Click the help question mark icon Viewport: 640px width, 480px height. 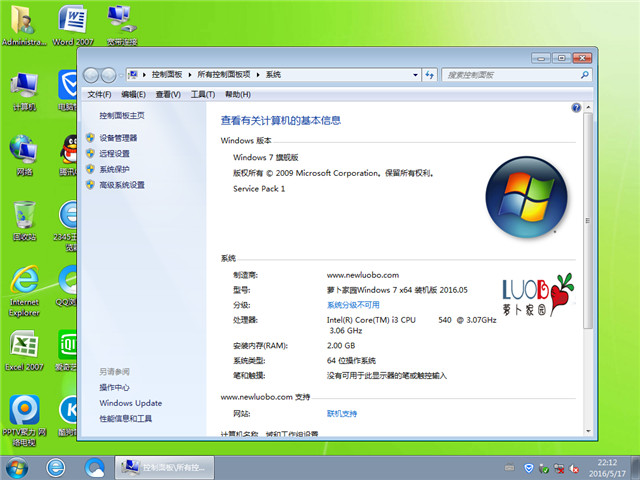(x=576, y=108)
